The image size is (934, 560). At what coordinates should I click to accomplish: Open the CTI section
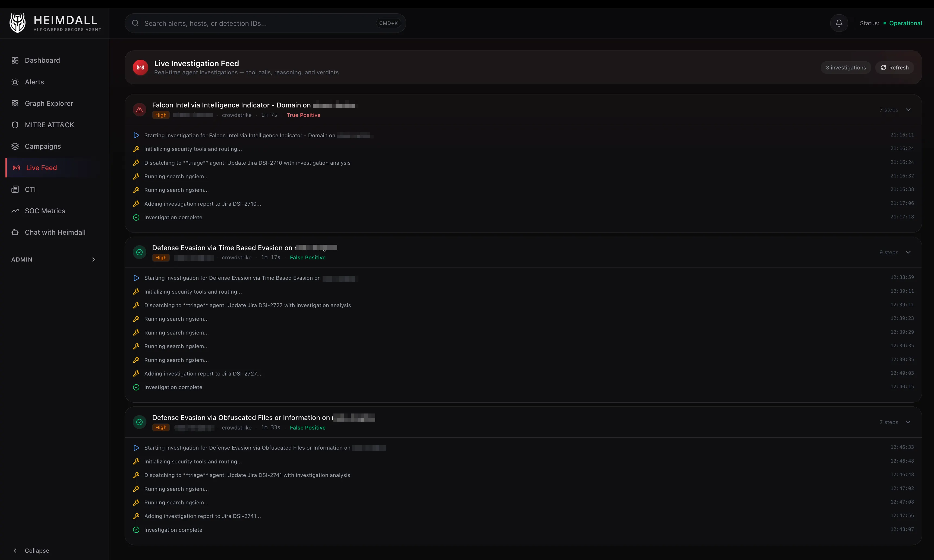coord(30,189)
